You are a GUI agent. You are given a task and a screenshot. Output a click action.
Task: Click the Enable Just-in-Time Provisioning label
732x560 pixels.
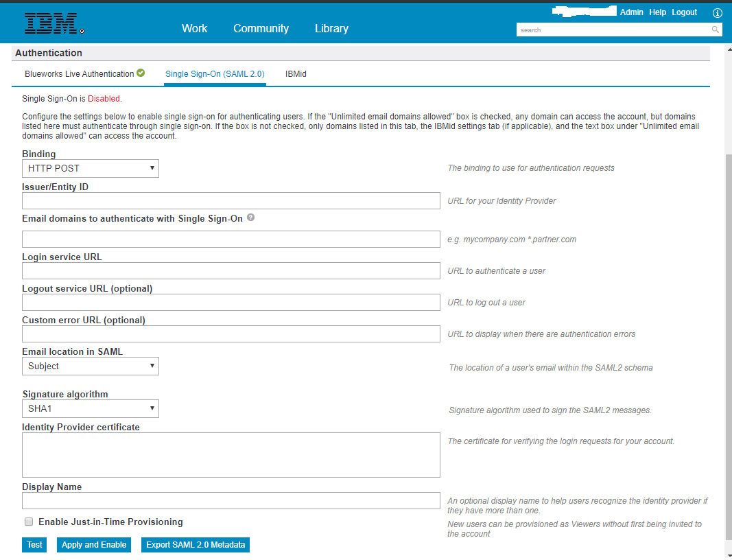pos(110,522)
